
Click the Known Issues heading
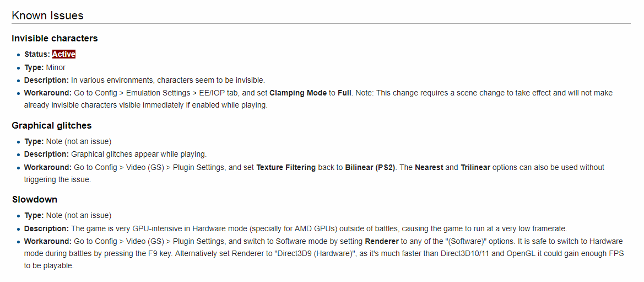pos(47,15)
